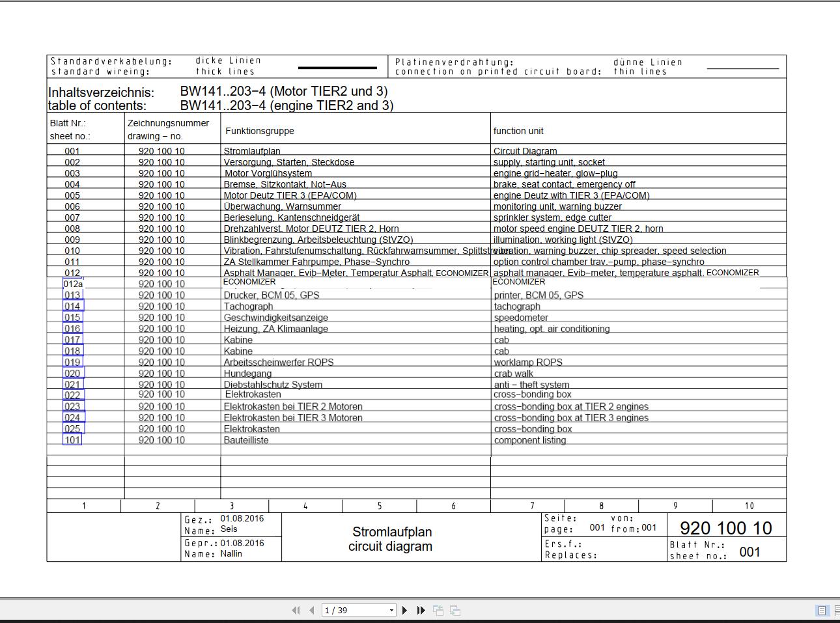This screenshot has height=623, width=840.
Task: Click 'Motor Vorglühsystem' entry
Action: 268,173
